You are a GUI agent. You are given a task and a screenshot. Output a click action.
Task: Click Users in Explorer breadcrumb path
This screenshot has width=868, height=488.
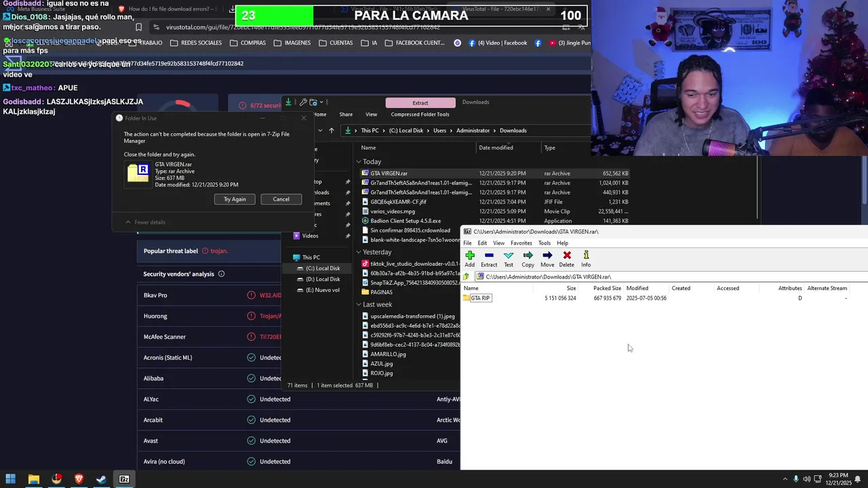pyautogui.click(x=440, y=131)
